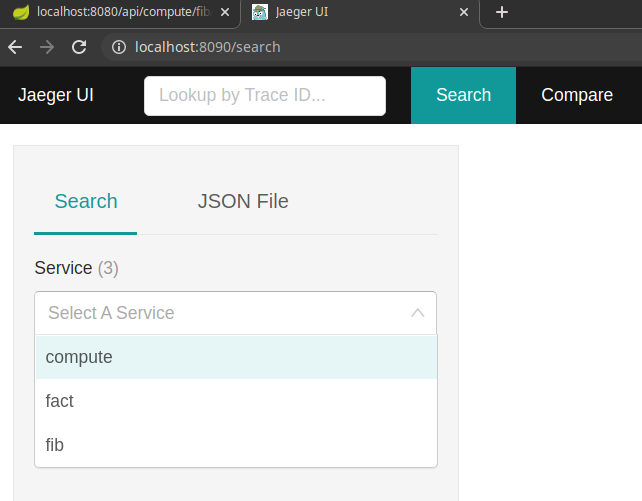Switch to the JSON File tab
This screenshot has height=501, width=642.
243,201
